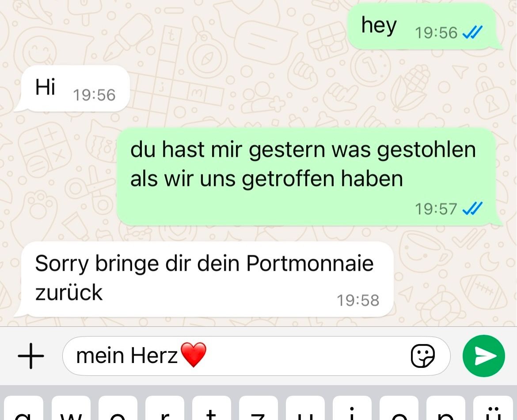Tap the 'w' keyboard key
The image size is (517, 420).
(71, 409)
